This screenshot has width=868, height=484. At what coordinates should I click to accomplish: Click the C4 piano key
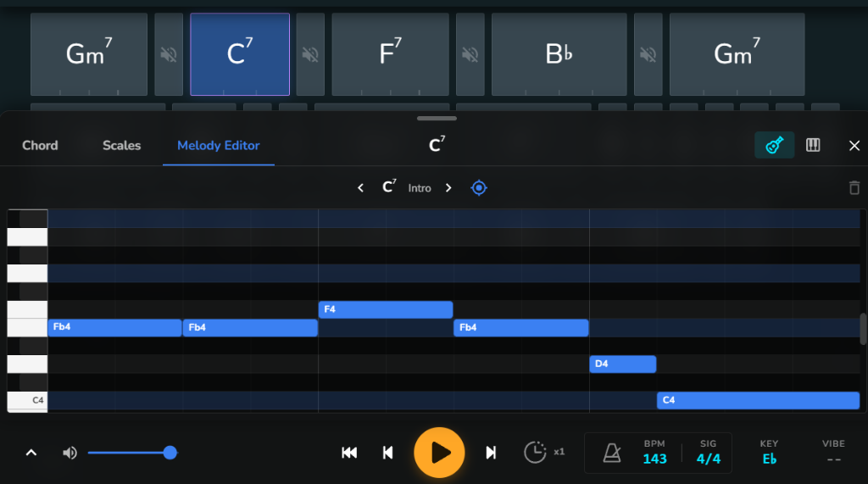pyautogui.click(x=27, y=400)
